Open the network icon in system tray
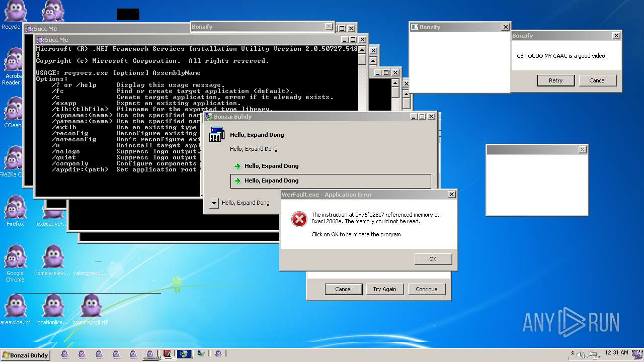This screenshot has height=362, width=644. (x=593, y=354)
